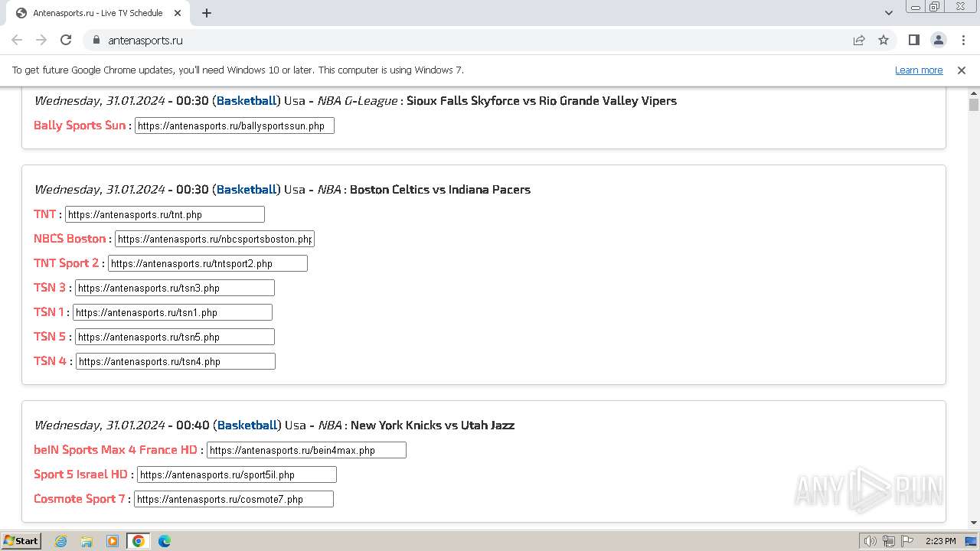The width and height of the screenshot is (980, 551).
Task: Select the tntsport2.php URL field
Action: (x=207, y=263)
